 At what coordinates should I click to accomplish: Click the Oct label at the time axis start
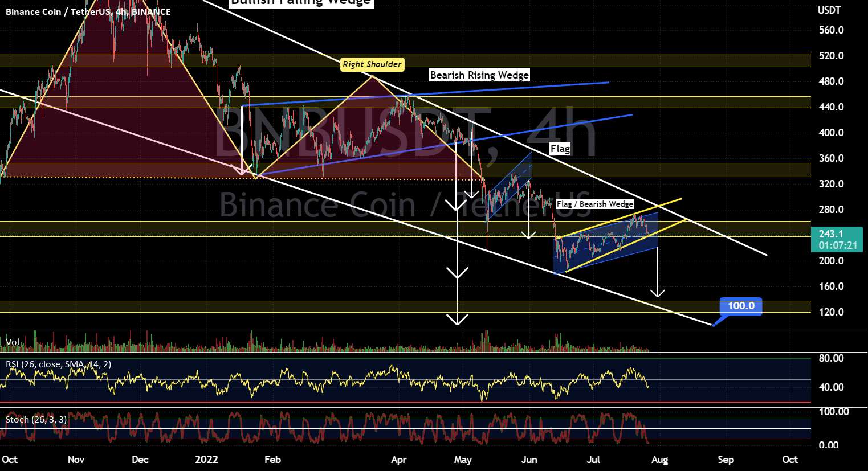[x=10, y=460]
